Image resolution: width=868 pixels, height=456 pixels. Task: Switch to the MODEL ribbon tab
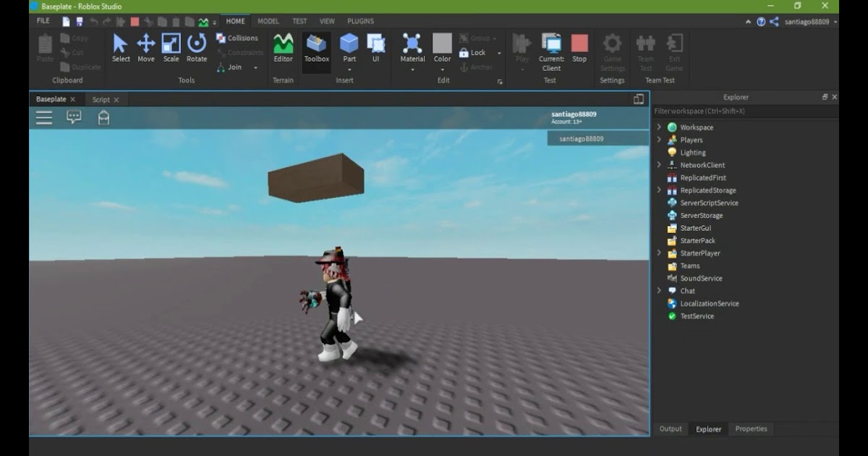pos(268,22)
